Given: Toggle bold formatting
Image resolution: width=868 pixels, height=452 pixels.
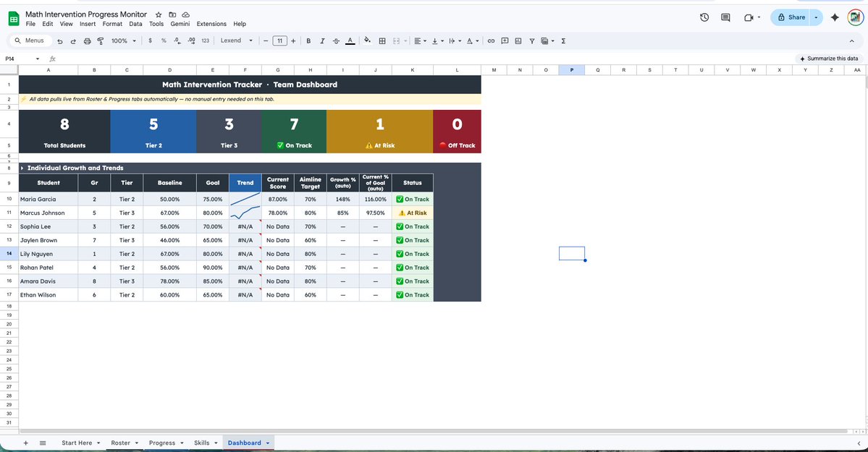Looking at the screenshot, I should coord(308,41).
